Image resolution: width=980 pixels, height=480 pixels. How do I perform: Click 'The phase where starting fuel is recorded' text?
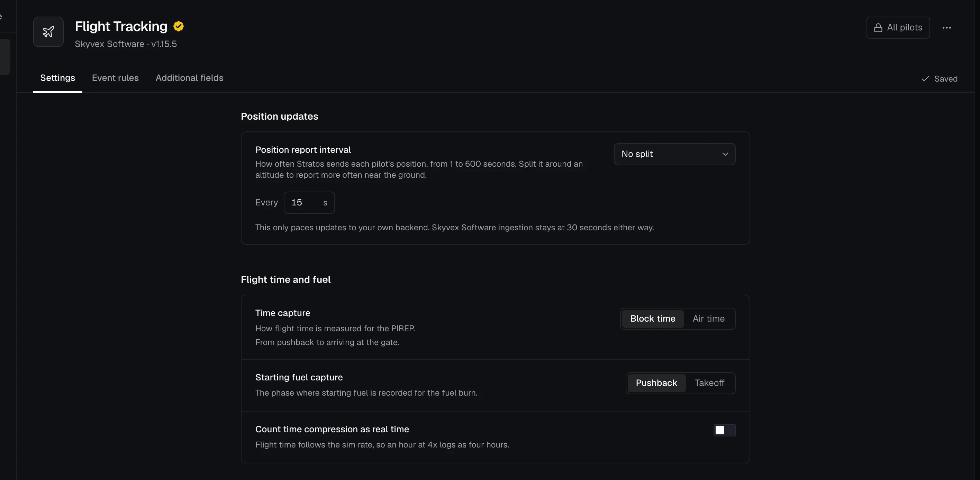tap(366, 393)
